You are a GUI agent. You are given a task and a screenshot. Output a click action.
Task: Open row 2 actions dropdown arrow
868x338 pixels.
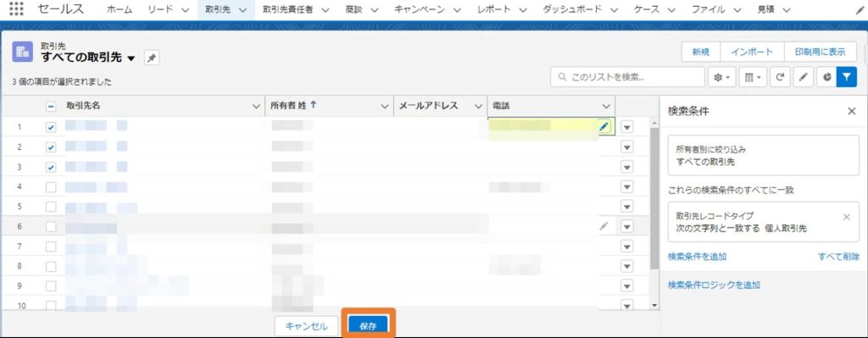[626, 147]
